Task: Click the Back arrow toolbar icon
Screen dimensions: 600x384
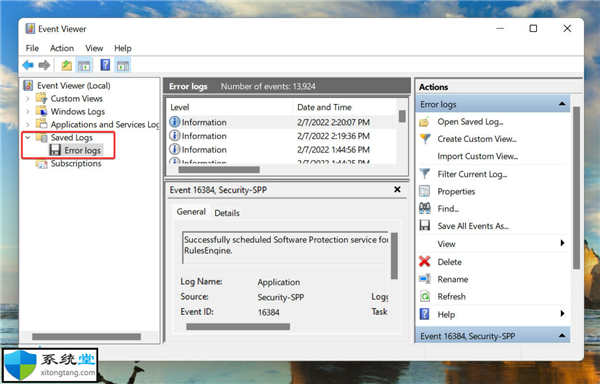Action: tap(28, 65)
